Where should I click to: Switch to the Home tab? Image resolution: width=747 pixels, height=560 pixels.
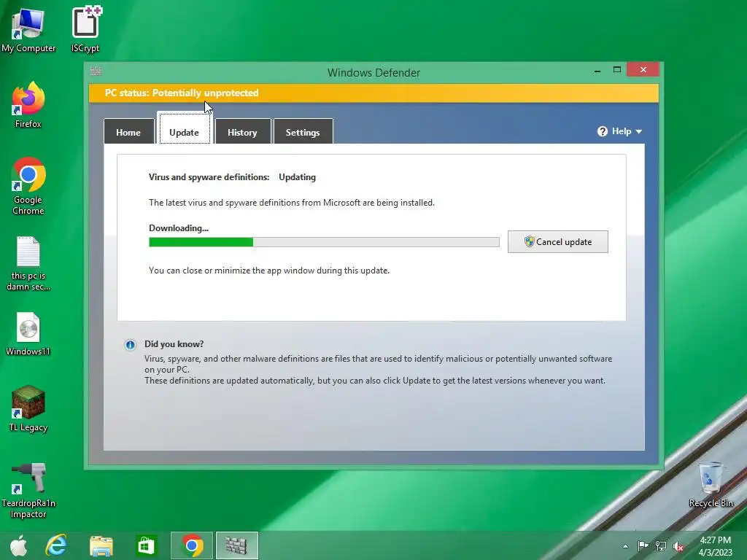coord(128,132)
